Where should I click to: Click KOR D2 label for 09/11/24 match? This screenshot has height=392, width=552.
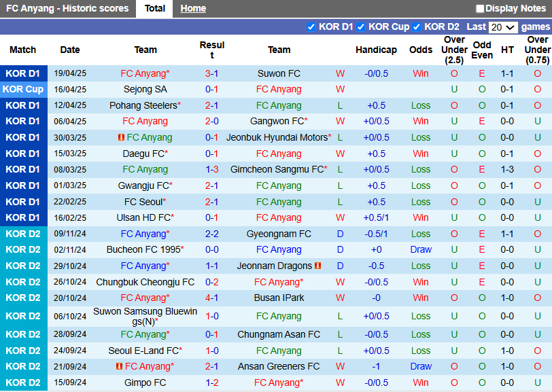[x=23, y=234]
